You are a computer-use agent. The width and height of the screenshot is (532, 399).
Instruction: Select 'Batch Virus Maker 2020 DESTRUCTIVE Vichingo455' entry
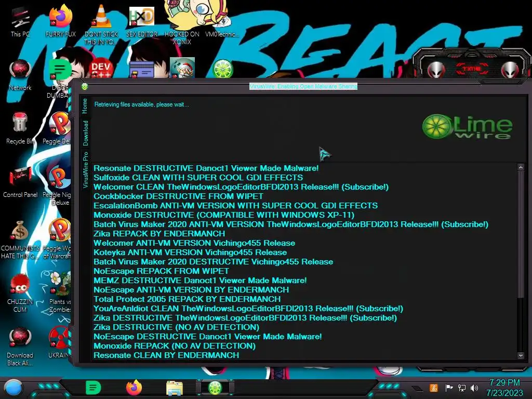coord(213,262)
